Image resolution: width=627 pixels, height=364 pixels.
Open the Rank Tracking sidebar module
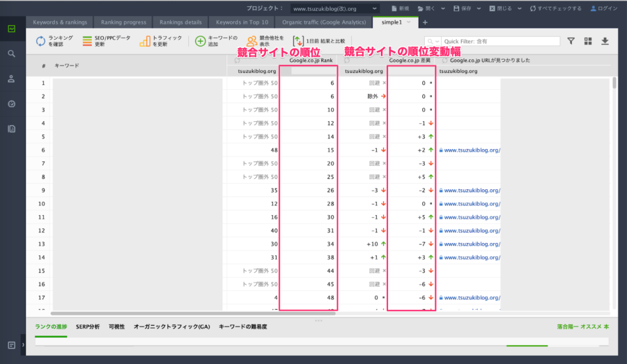pyautogui.click(x=12, y=29)
